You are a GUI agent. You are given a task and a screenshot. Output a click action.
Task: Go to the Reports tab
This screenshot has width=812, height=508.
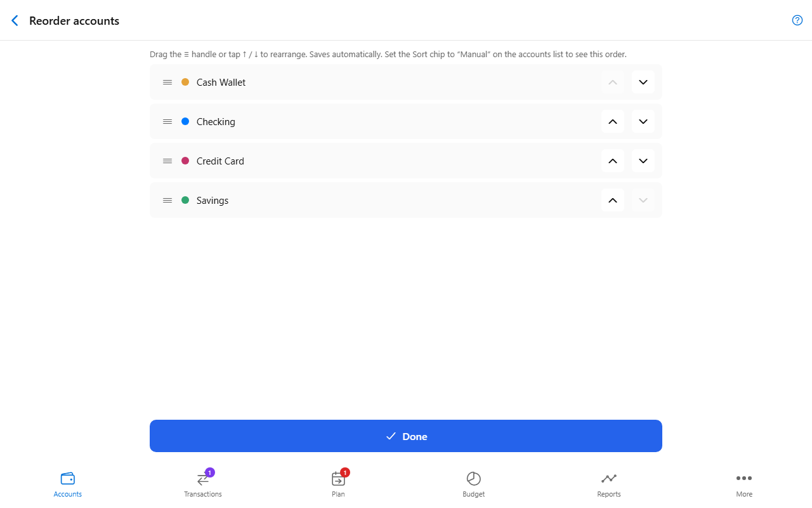pyautogui.click(x=609, y=485)
